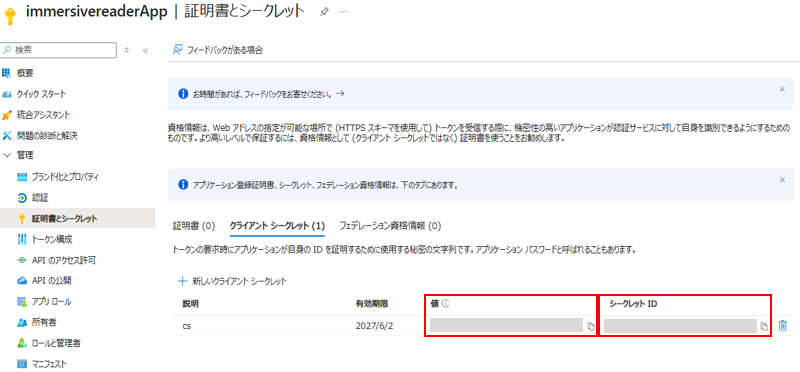Screen dimensions: 800x372
Task: Click the 概要 grid icon
Action: click(6, 73)
